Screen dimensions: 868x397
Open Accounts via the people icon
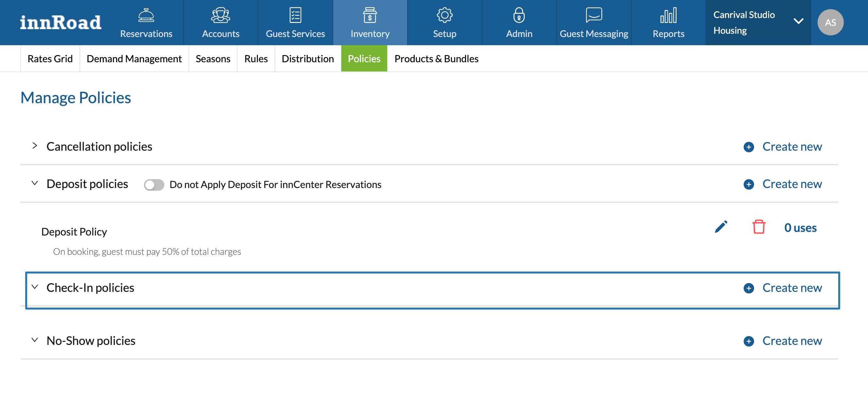click(220, 15)
